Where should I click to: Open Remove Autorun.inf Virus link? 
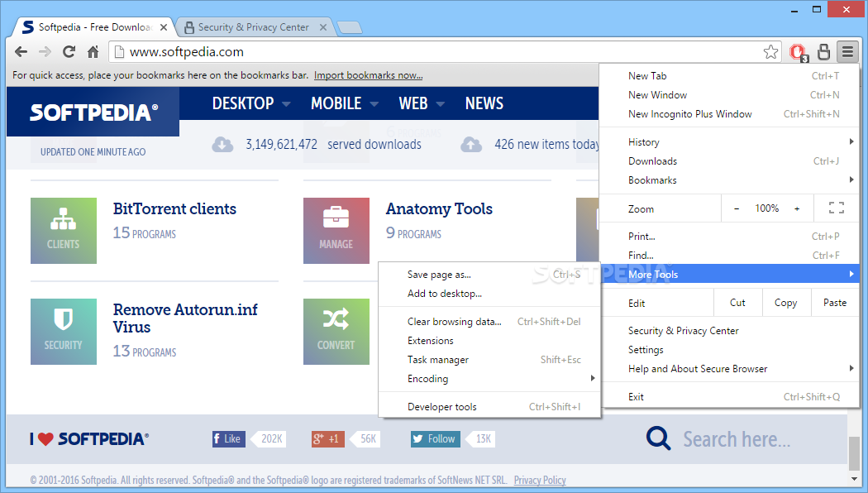tap(185, 318)
